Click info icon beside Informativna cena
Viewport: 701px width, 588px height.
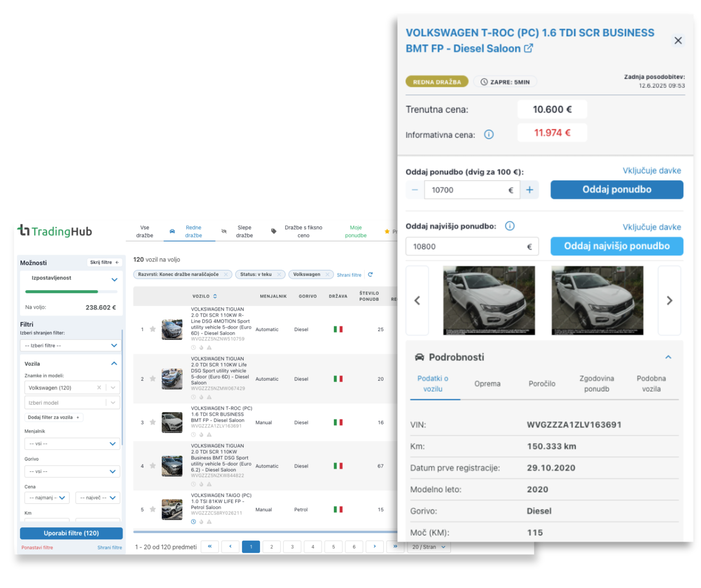(x=489, y=134)
